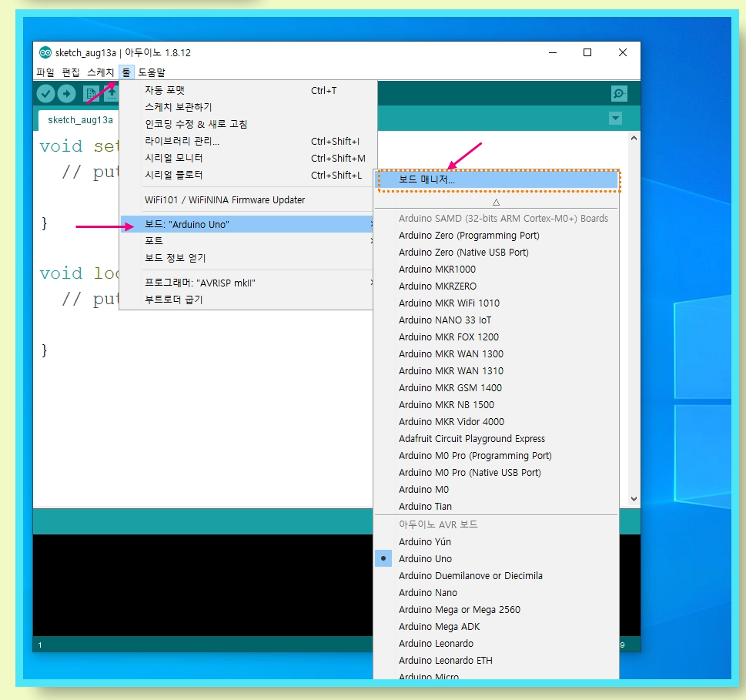Open 보드 매니저... entry

498,180
